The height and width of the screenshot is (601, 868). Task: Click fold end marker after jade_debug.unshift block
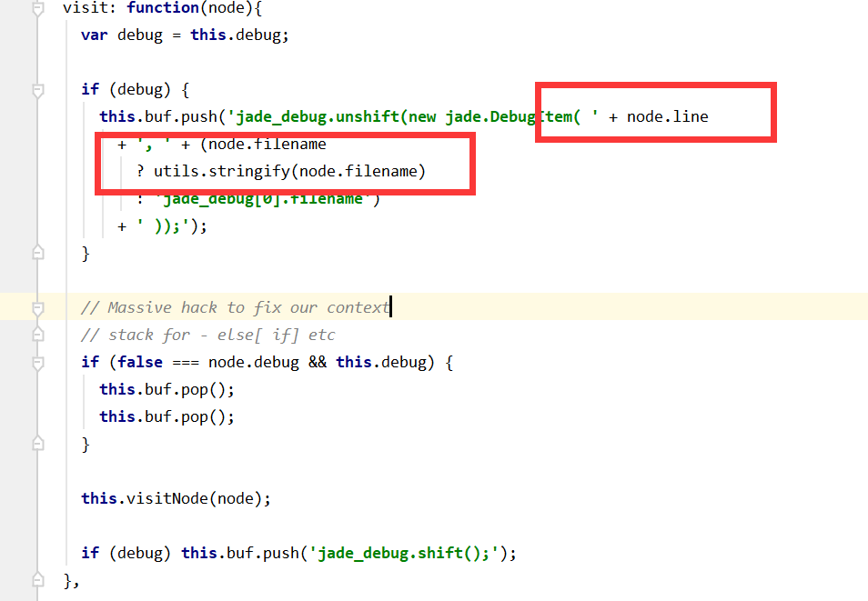pos(37,253)
